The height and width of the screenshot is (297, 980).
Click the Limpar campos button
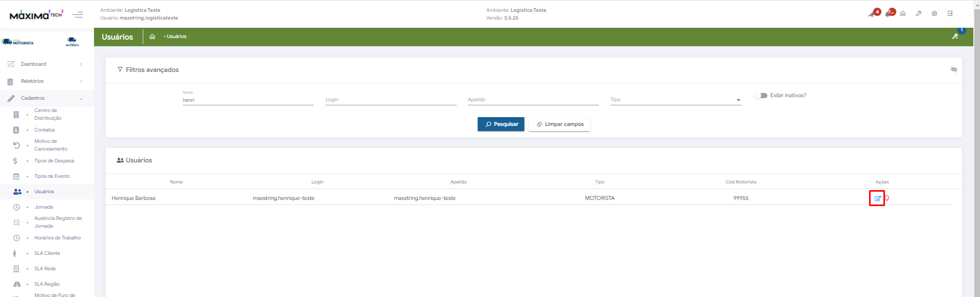559,124
